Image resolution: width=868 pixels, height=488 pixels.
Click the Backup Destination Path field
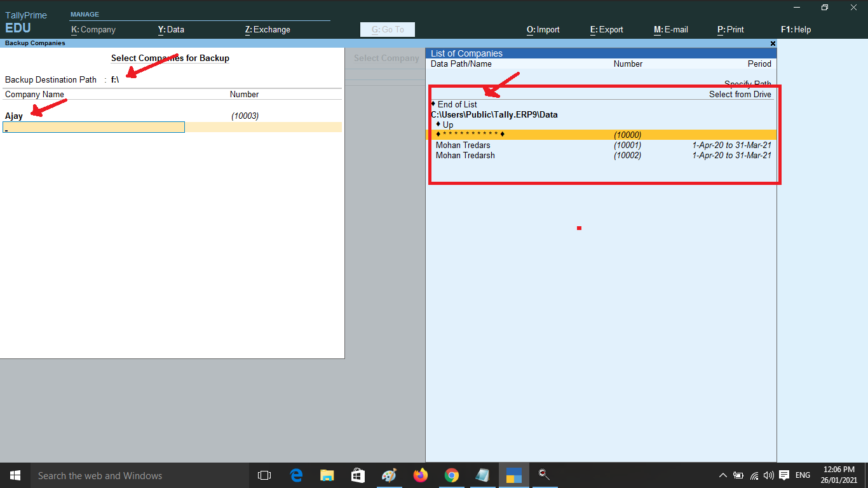click(x=116, y=79)
